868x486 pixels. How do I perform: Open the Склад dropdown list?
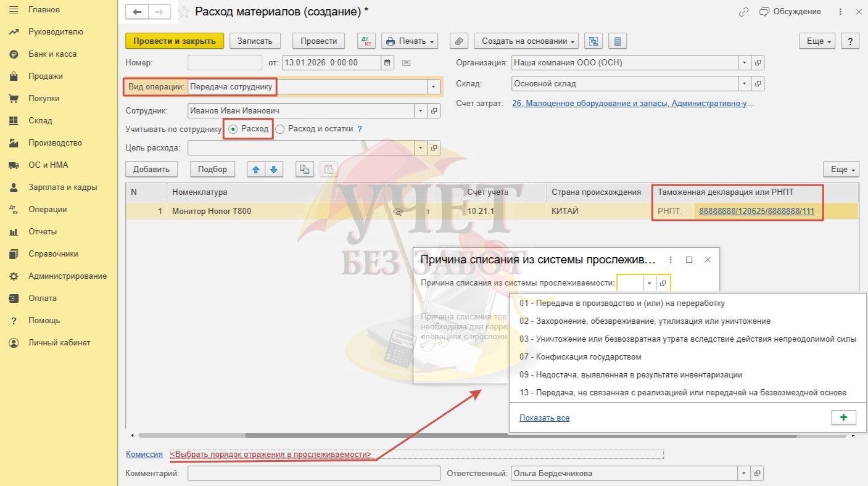pos(745,83)
